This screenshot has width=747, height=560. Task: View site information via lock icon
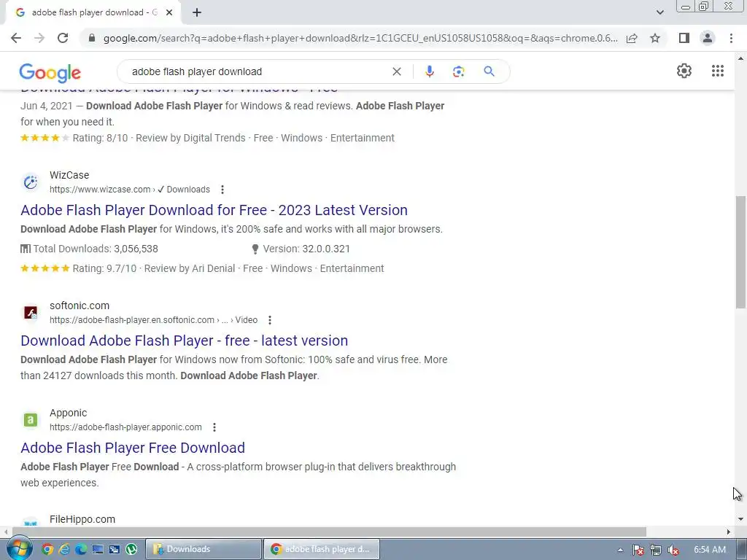tap(92, 38)
